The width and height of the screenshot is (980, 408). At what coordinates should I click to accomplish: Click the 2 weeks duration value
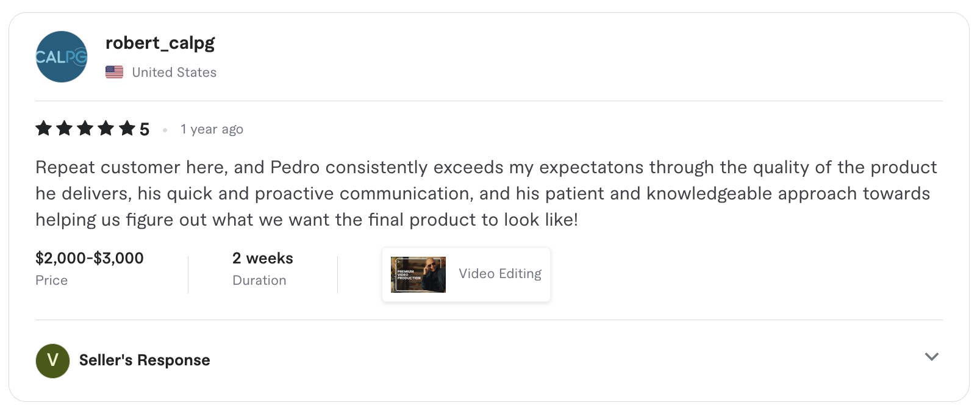[x=262, y=258]
